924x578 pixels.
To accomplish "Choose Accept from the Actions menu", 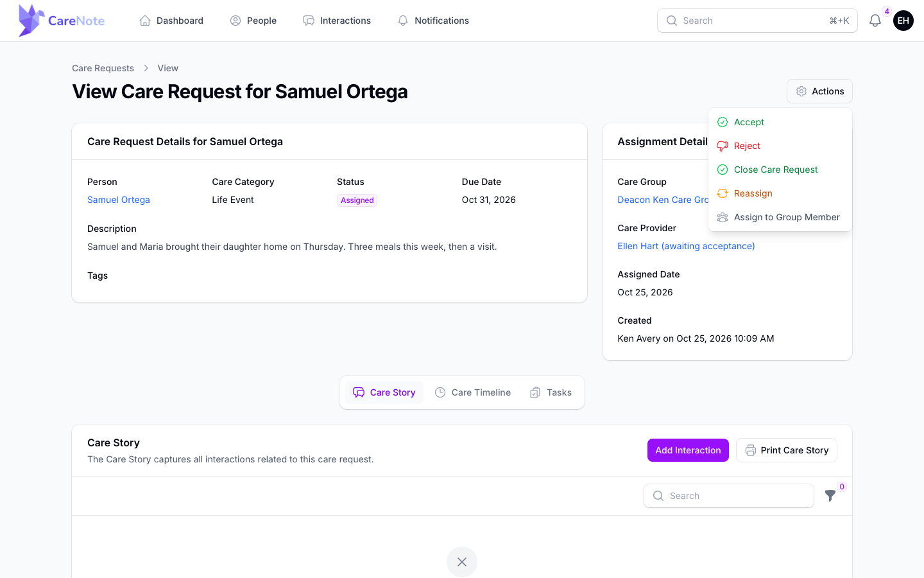I will [x=780, y=122].
